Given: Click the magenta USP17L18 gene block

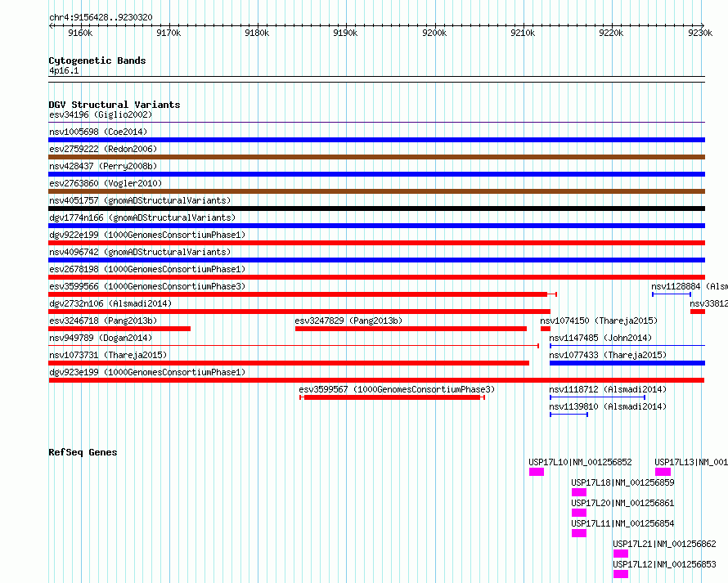Looking at the screenshot, I should pyautogui.click(x=579, y=492).
